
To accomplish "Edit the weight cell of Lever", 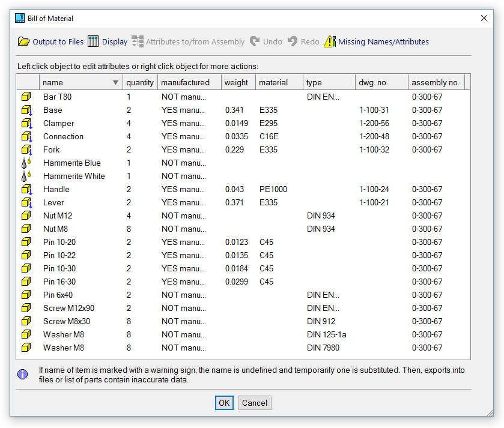I will 234,202.
